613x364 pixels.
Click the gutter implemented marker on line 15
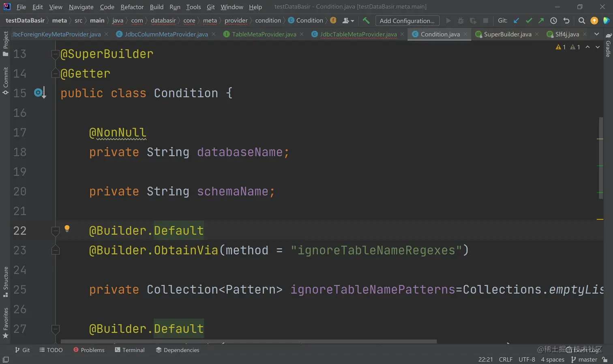coord(40,93)
